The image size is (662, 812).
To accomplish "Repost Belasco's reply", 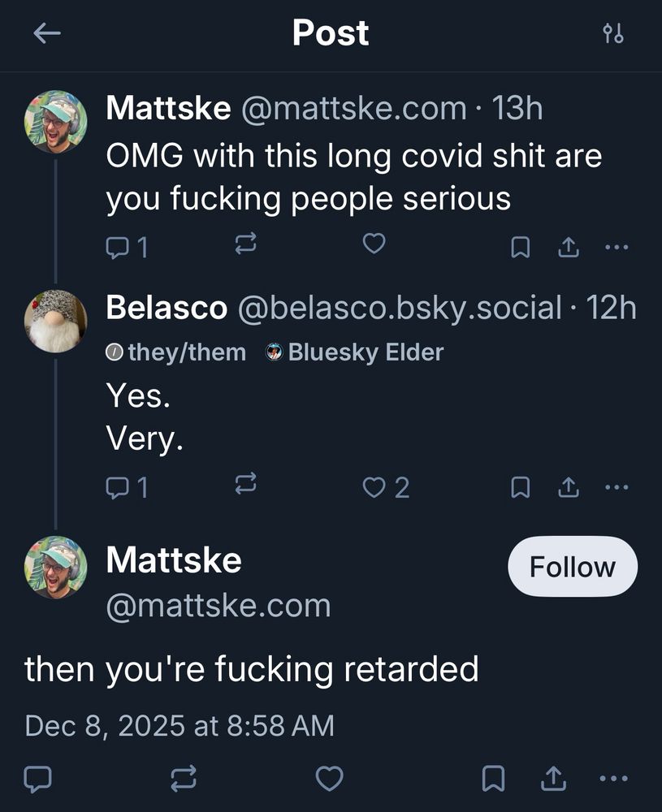I will (x=245, y=486).
